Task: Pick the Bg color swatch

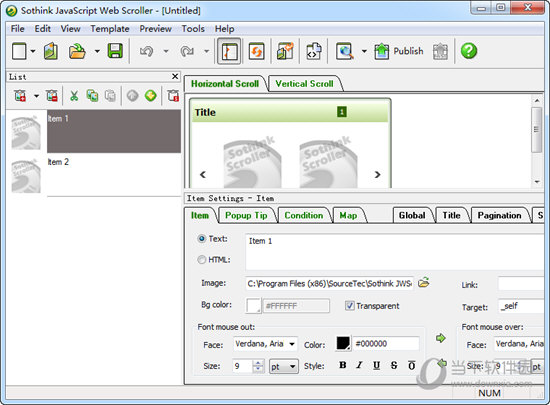Action: (x=253, y=306)
